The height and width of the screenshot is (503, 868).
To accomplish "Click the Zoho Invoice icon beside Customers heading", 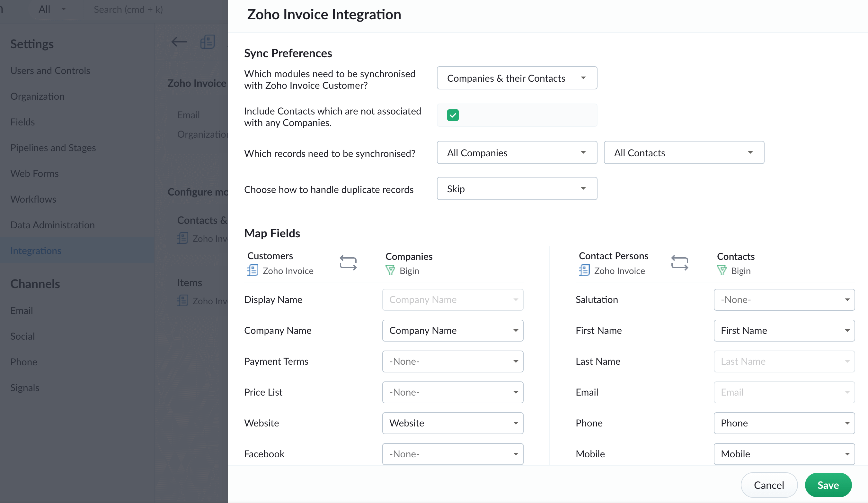I will pyautogui.click(x=253, y=270).
